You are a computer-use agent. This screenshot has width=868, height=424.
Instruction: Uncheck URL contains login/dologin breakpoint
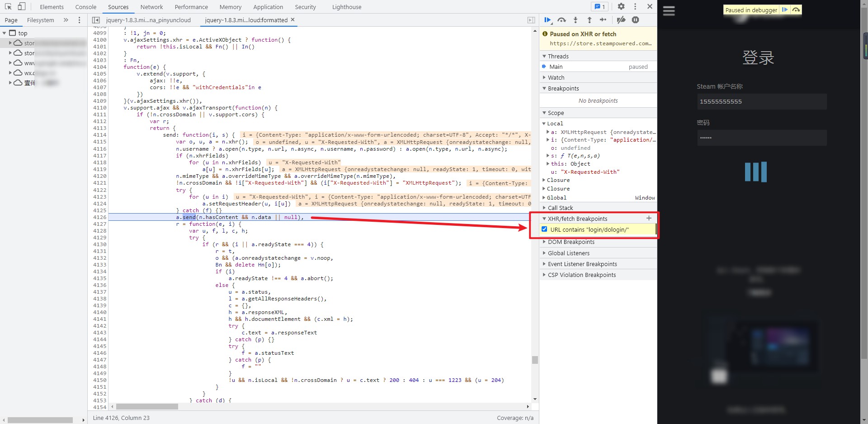544,229
